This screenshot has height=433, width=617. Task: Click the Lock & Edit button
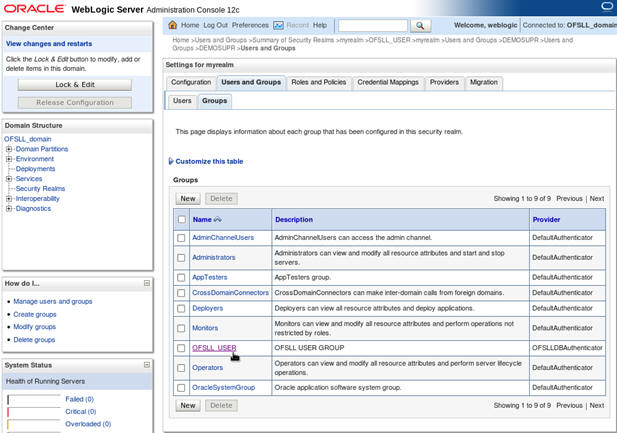click(75, 85)
